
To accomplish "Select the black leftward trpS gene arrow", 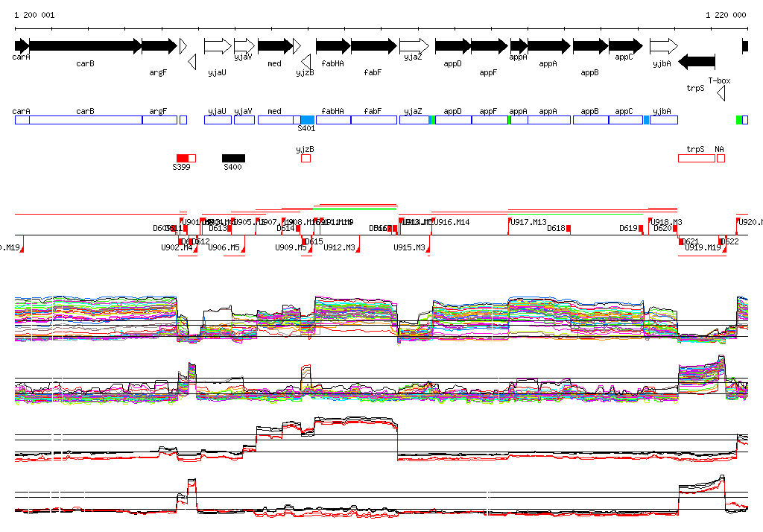I will (x=697, y=62).
